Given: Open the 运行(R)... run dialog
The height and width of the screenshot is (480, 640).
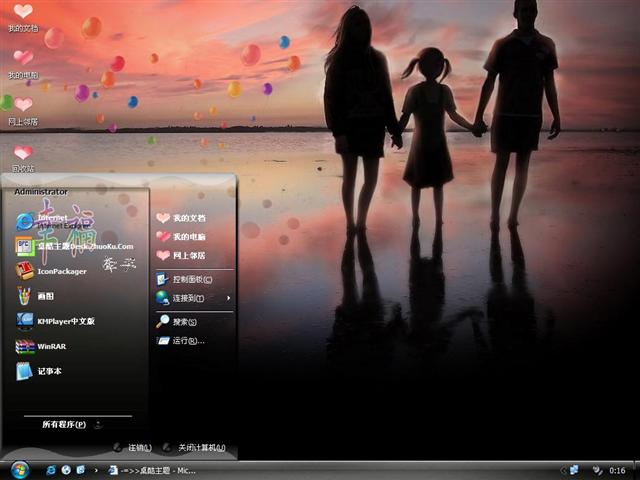Looking at the screenshot, I should click(x=180, y=340).
